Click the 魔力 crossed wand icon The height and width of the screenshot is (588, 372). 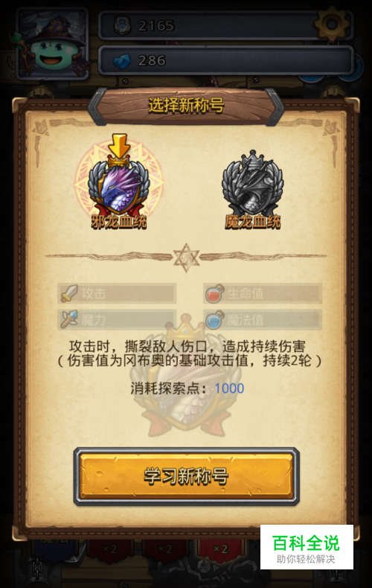(x=69, y=319)
